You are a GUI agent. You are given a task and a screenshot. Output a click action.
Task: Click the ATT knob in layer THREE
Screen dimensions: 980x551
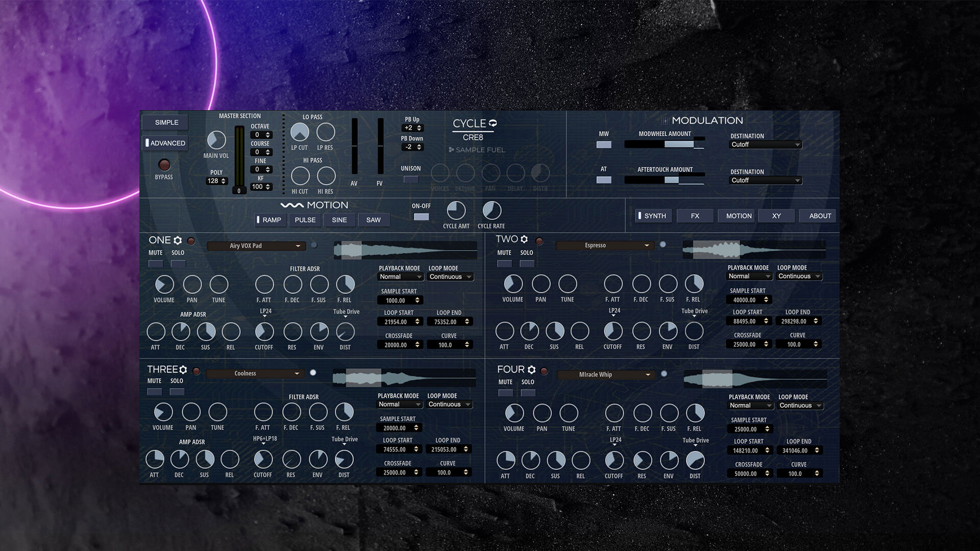[155, 459]
